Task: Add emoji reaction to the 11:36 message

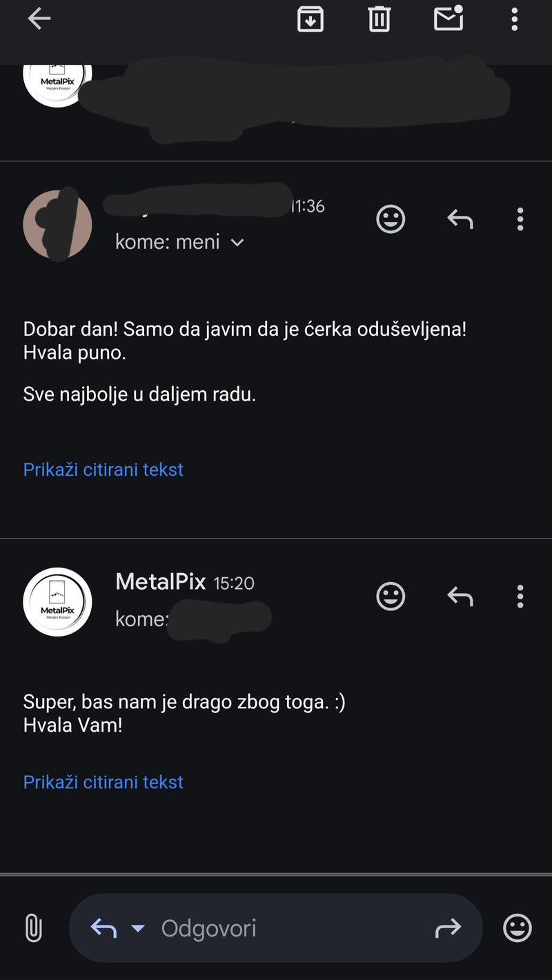Action: (x=391, y=219)
